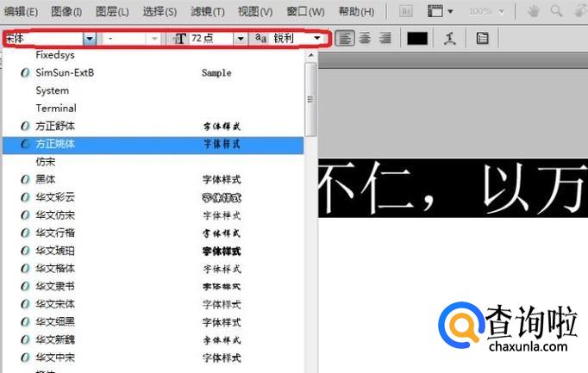Image resolution: width=588 pixels, height=373 pixels.
Task: Toggle the character and paragraph panel
Action: pos(482,39)
